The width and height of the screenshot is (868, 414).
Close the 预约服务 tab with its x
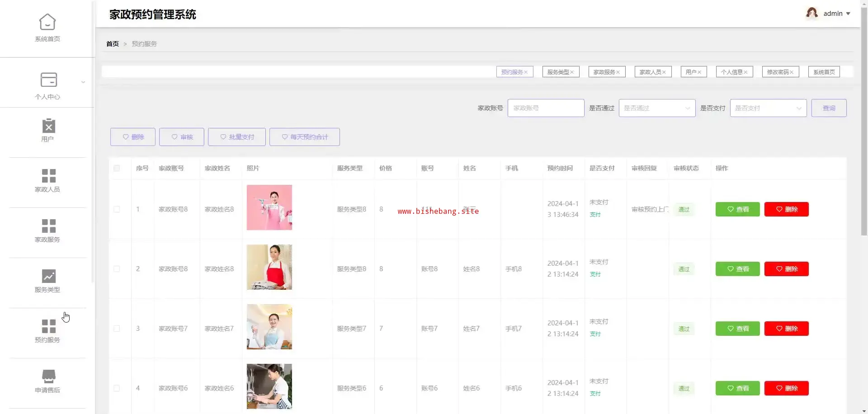click(x=526, y=72)
